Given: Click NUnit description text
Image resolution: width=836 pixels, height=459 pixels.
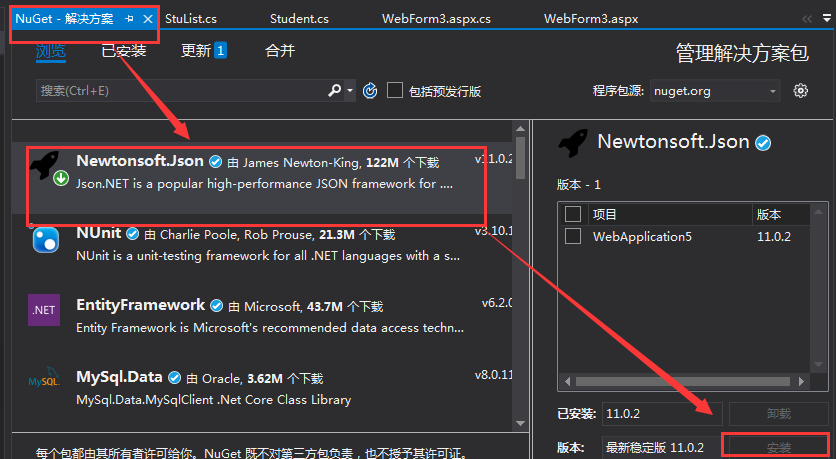Looking at the screenshot, I should tap(268, 256).
